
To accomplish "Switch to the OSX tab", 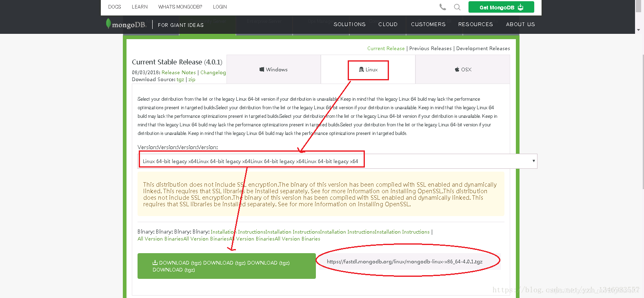I will (x=463, y=69).
